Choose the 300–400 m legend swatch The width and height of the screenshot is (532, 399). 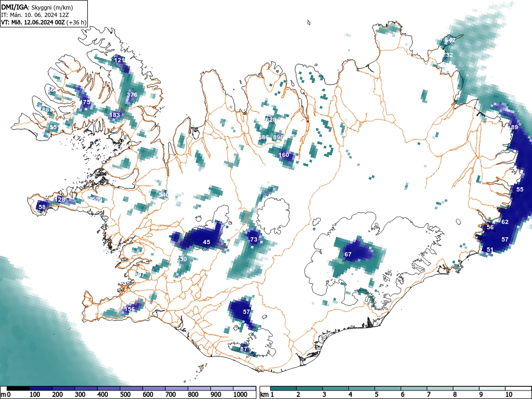(x=87, y=388)
